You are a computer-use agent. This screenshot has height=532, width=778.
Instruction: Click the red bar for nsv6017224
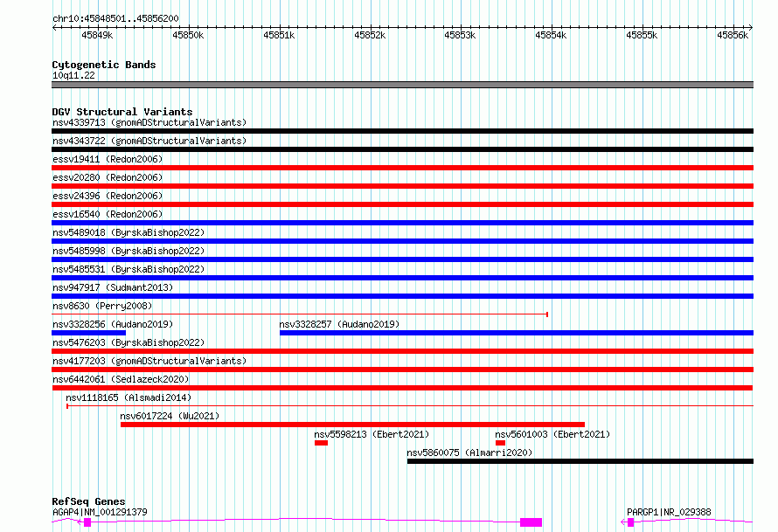[x=353, y=425]
